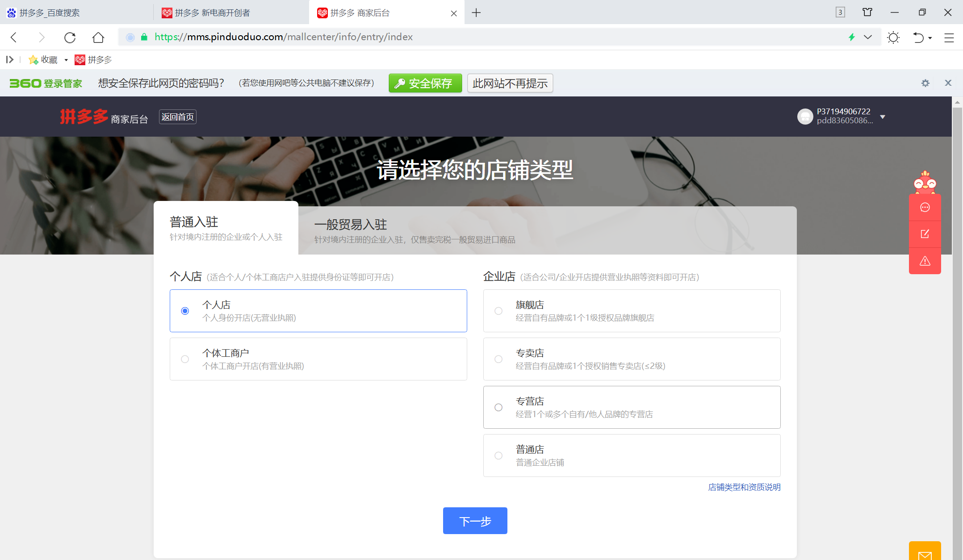The image size is (963, 560).
Task: Open the browser home page icon
Action: click(x=98, y=37)
